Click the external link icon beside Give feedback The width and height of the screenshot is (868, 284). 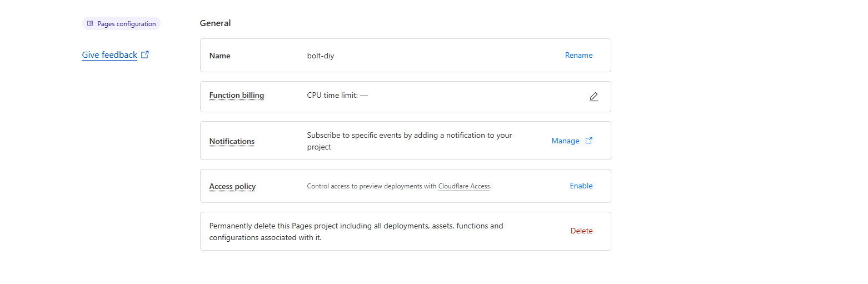click(145, 54)
